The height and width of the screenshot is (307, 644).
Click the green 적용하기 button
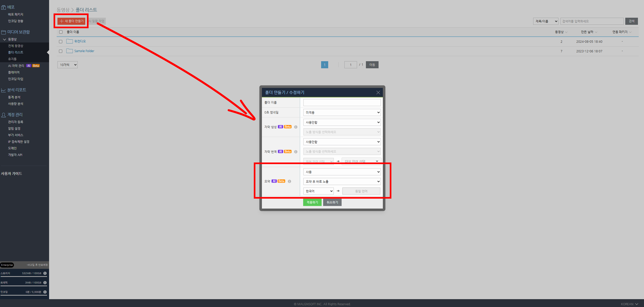312,202
